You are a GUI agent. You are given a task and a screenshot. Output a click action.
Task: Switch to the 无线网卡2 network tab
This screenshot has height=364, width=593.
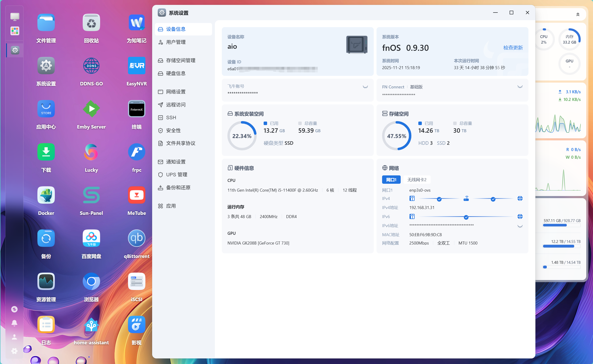tap(417, 180)
